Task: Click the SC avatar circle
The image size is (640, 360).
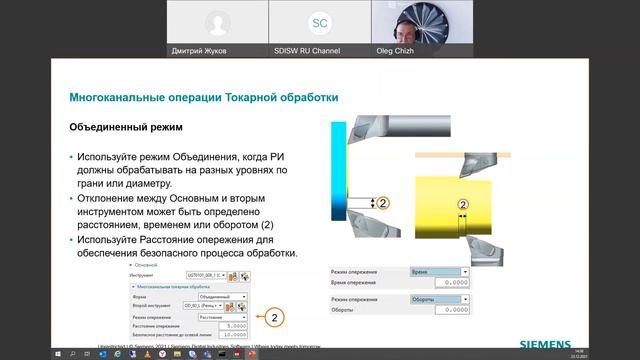Action: tap(320, 23)
